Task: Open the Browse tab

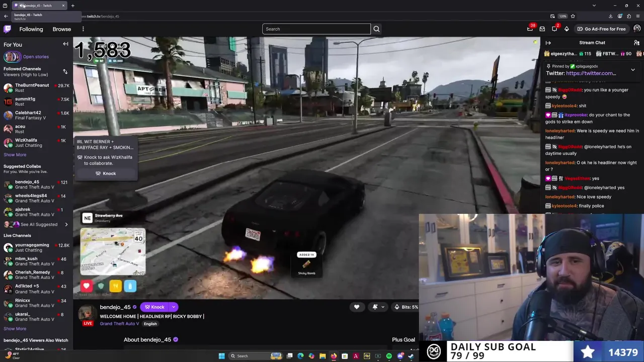Action: point(62,29)
